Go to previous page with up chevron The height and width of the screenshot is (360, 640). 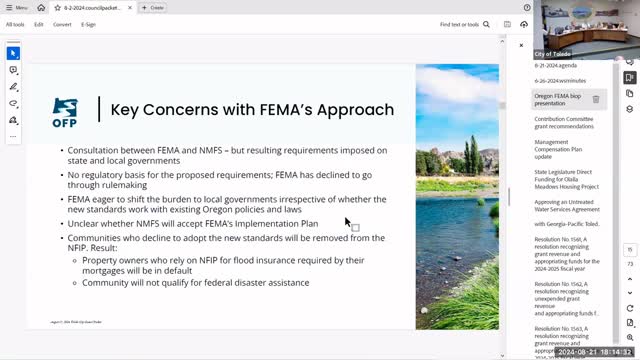(630, 279)
